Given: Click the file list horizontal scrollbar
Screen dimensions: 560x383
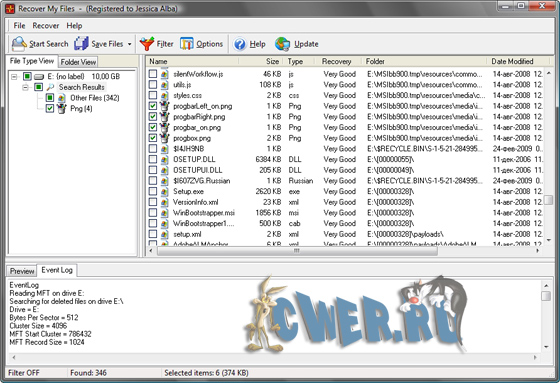Looking at the screenshot, I should (344, 251).
